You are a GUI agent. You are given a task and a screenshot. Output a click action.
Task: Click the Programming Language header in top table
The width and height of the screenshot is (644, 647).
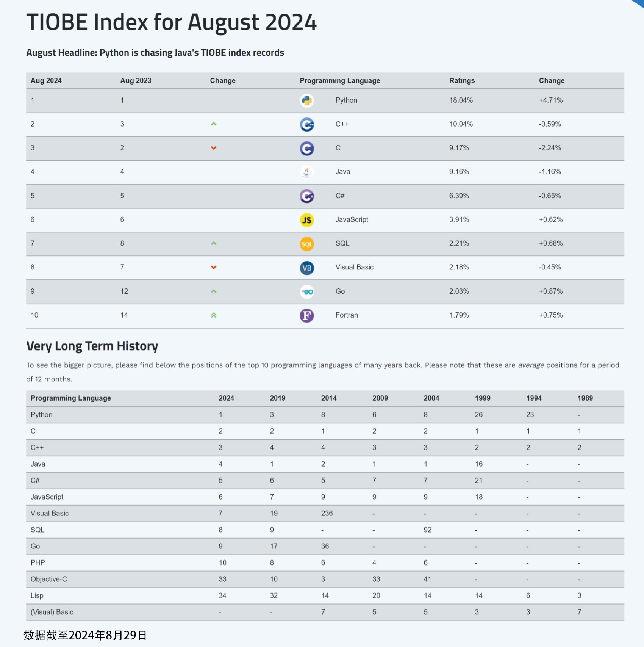click(340, 80)
